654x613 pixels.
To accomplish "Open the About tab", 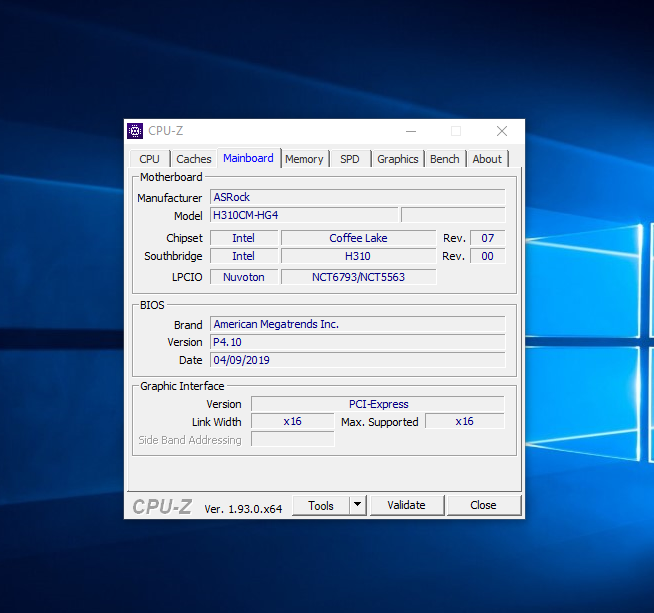I will [487, 159].
